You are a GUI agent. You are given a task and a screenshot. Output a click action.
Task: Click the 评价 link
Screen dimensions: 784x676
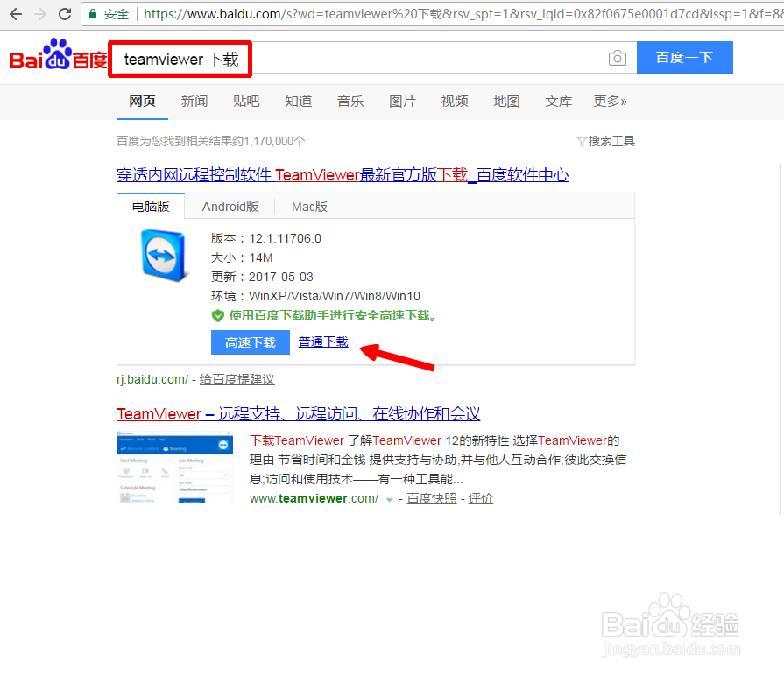coord(481,498)
